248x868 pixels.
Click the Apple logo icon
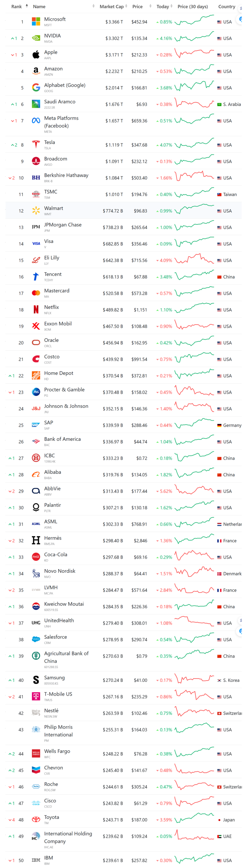point(36,55)
